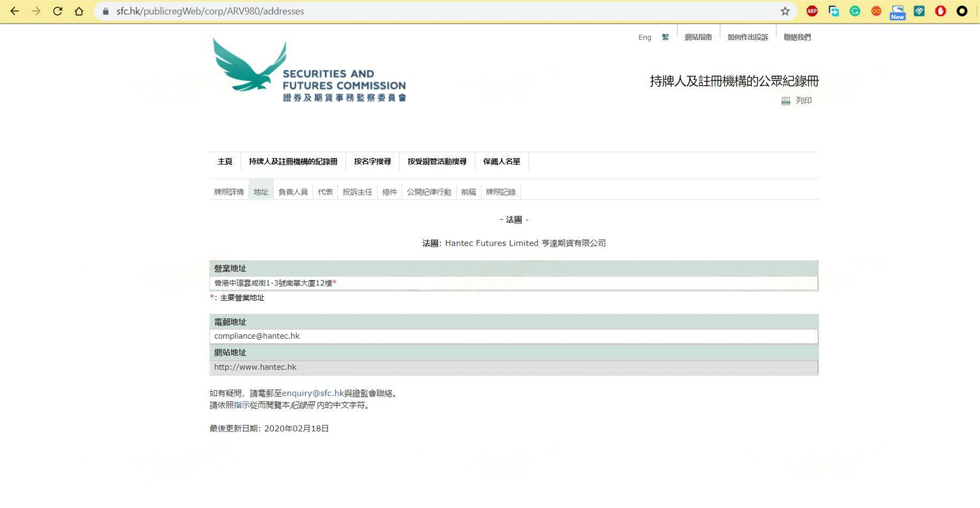Switch to 投訴主任 tab
Viewport: 980px width, 508px height.
(x=357, y=192)
